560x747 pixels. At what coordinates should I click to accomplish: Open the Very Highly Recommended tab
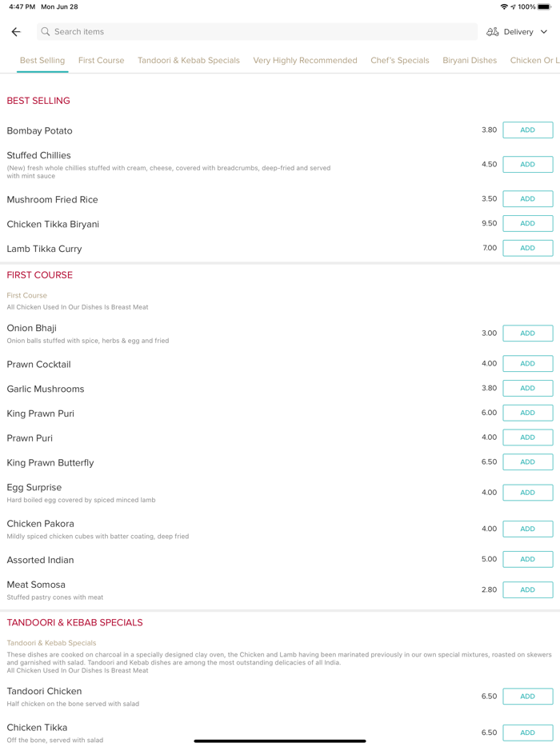(305, 61)
